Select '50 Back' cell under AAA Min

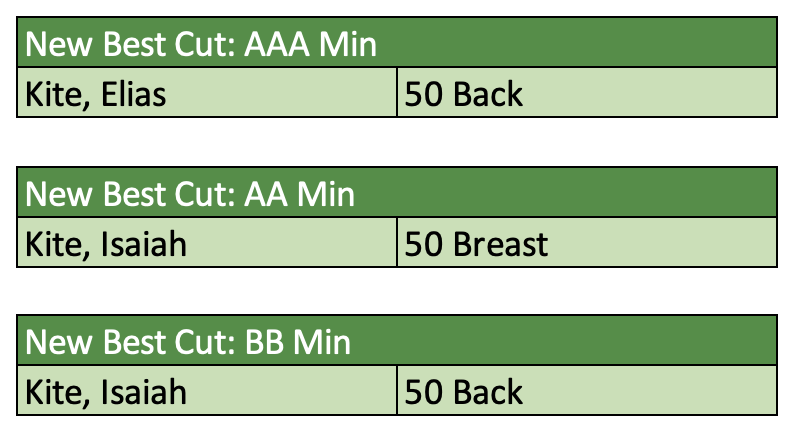587,94
